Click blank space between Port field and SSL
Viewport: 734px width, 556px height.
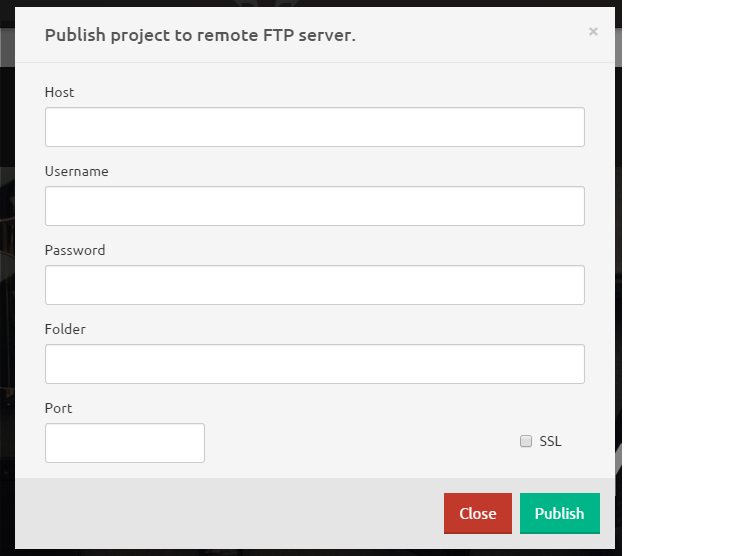coord(360,443)
